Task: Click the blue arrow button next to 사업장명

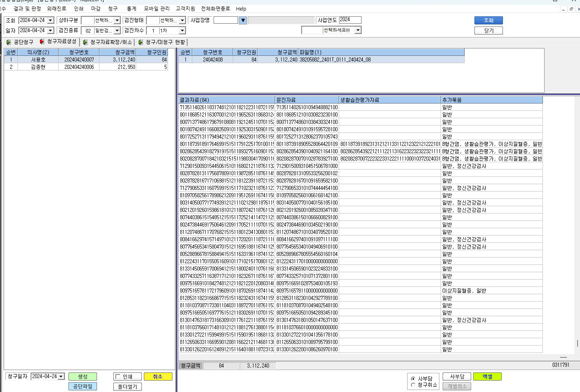Action: coord(243,20)
